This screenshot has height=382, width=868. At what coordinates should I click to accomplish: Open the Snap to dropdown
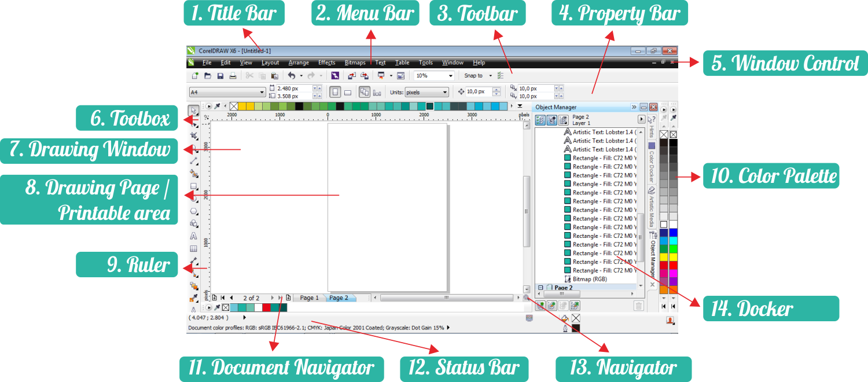pos(491,76)
